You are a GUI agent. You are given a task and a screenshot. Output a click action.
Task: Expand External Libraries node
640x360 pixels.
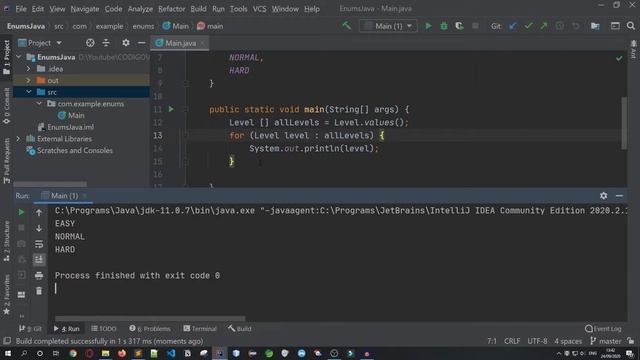[19, 139]
